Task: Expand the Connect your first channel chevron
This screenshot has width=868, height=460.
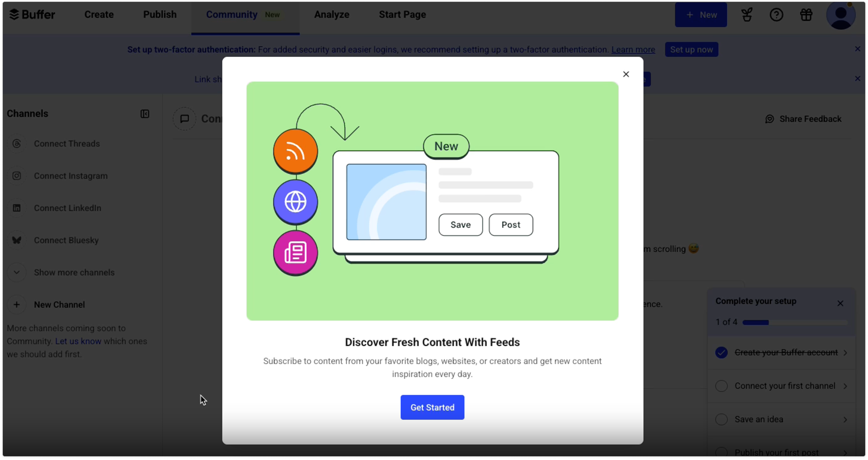Action: (x=845, y=386)
